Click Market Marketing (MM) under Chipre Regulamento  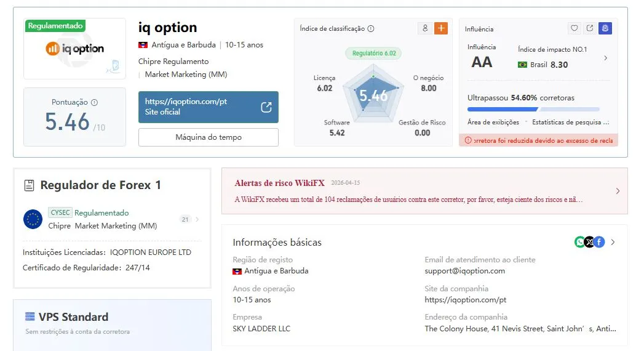click(x=186, y=75)
